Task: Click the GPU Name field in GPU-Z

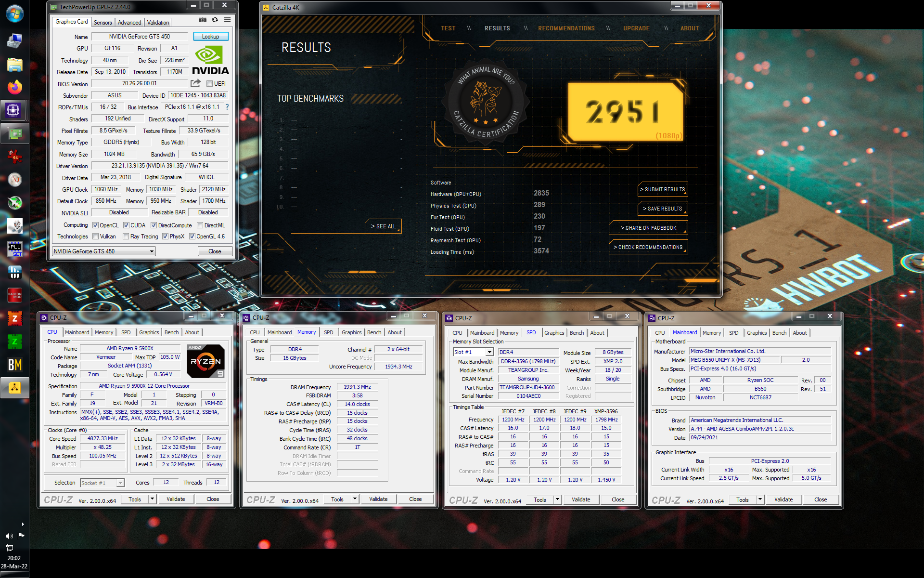Action: [x=140, y=37]
